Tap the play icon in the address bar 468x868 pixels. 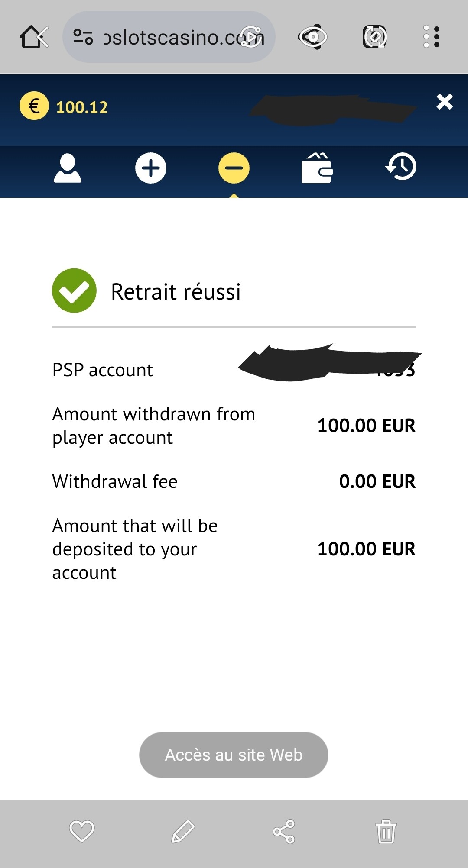tap(252, 37)
